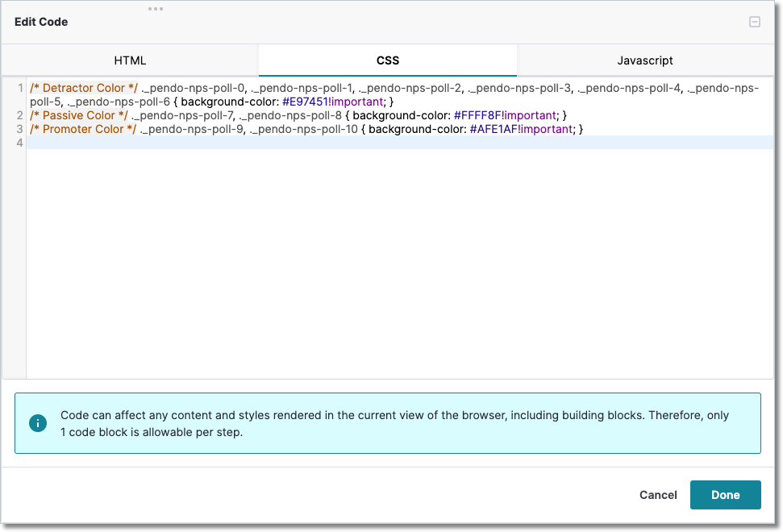The height and width of the screenshot is (532, 783).
Task: Select the CSS tab
Action: click(x=387, y=60)
